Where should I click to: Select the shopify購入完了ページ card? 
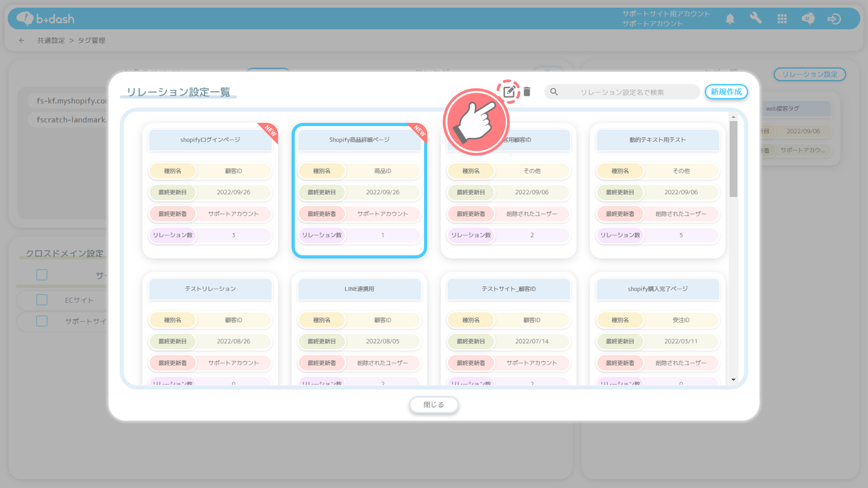click(x=657, y=329)
